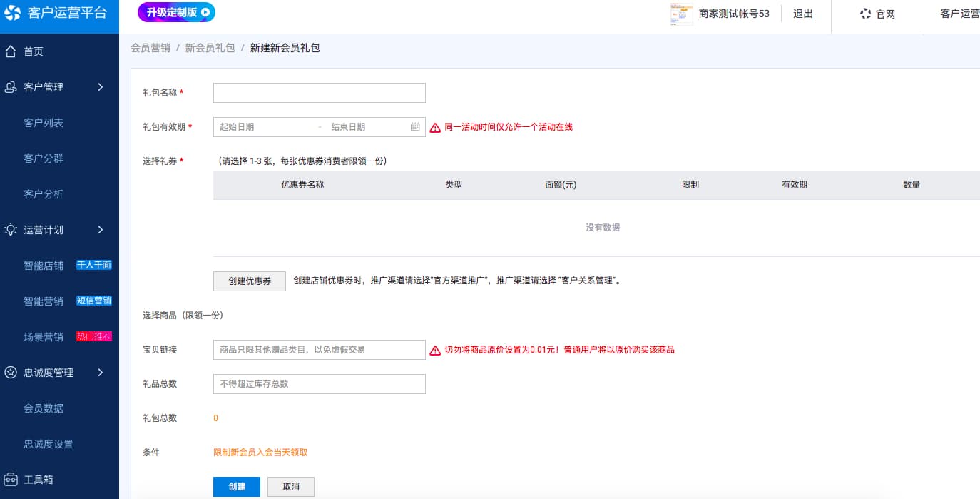Collapse the 运营计划 menu chevron
The image size is (980, 499).
pos(101,230)
